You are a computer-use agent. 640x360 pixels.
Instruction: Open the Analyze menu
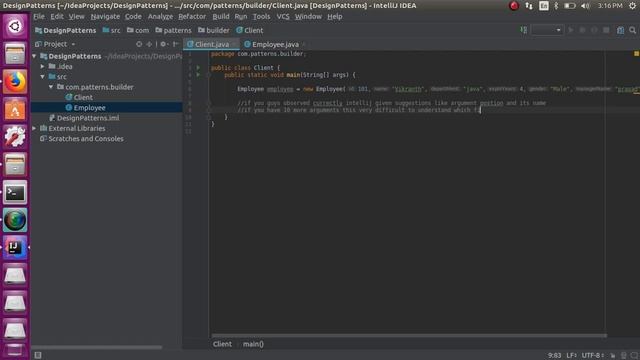coord(160,17)
